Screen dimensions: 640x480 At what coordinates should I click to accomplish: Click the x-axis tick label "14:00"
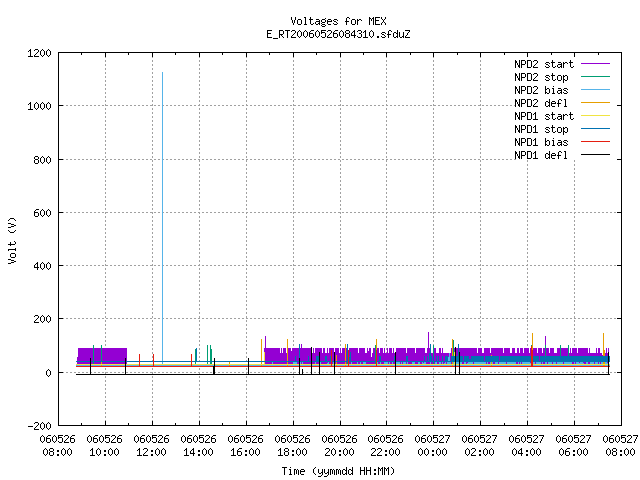198,452
